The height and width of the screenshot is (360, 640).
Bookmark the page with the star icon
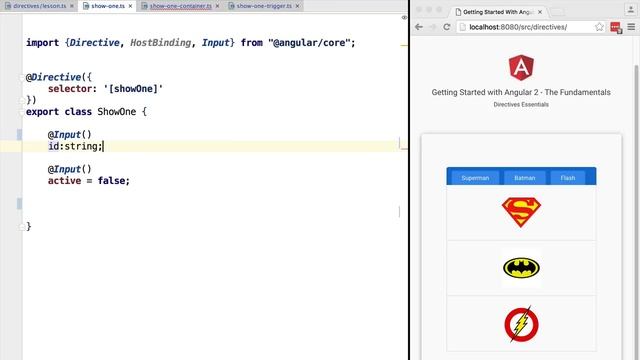(x=599, y=27)
